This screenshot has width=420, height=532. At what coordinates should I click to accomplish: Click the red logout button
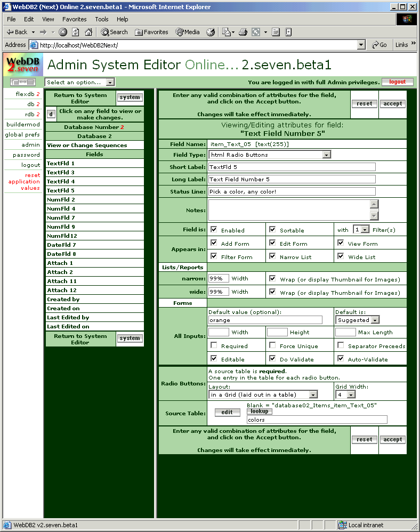(398, 82)
